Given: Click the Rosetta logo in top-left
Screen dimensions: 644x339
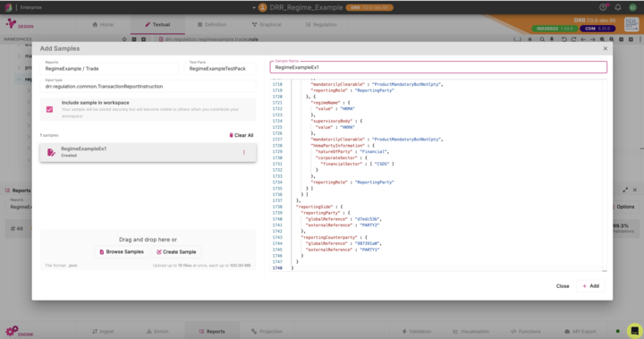Looking at the screenshot, I should point(8,7).
